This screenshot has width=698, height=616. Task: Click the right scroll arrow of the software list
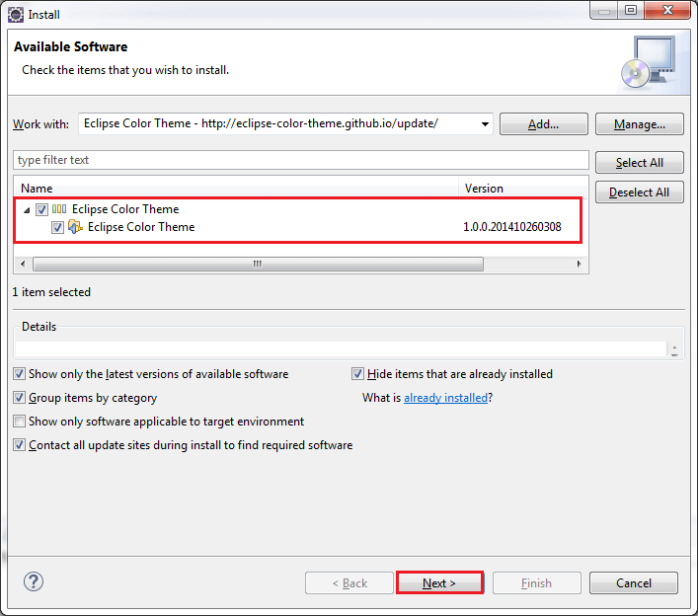click(x=579, y=264)
